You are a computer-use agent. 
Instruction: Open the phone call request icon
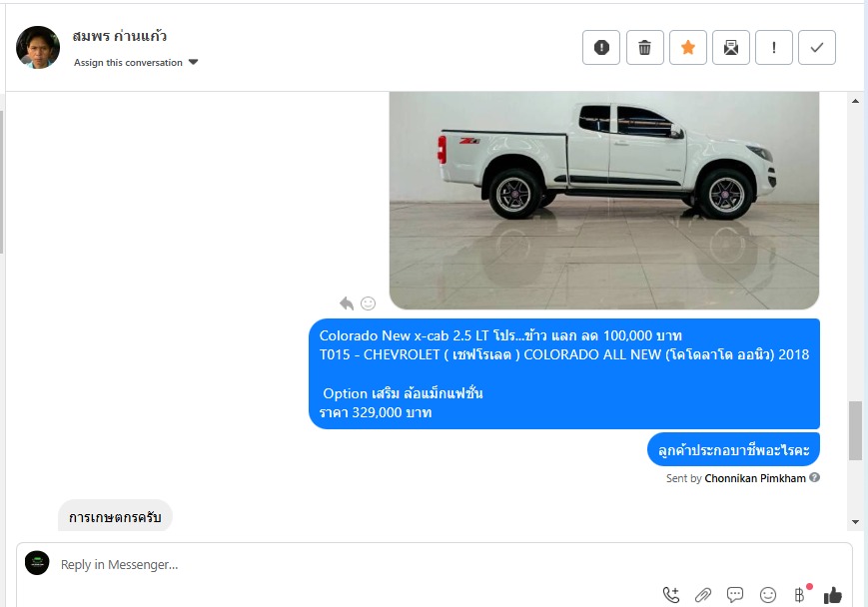[x=671, y=595]
